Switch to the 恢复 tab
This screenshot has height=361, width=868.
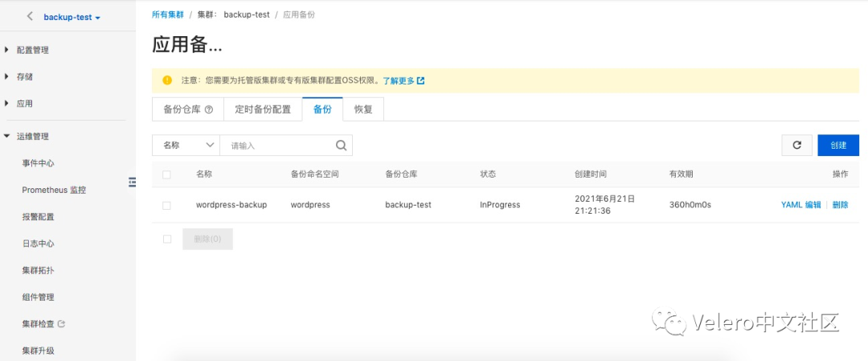pyautogui.click(x=363, y=109)
